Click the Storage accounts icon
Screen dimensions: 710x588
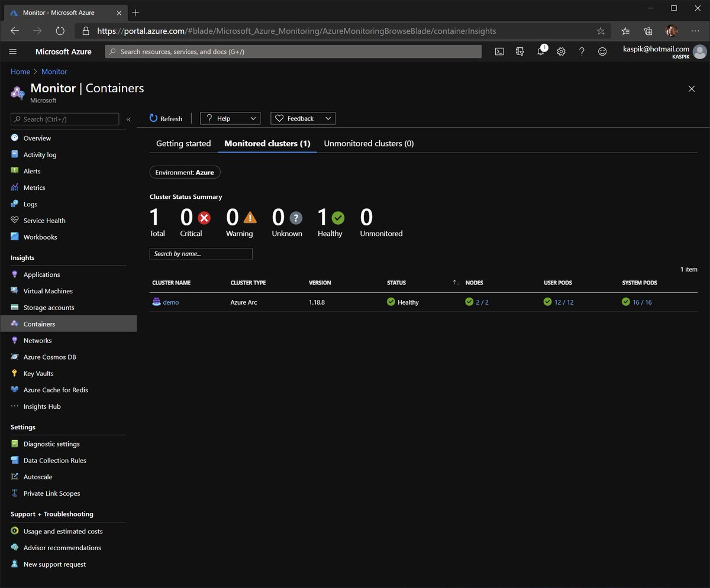tap(15, 308)
